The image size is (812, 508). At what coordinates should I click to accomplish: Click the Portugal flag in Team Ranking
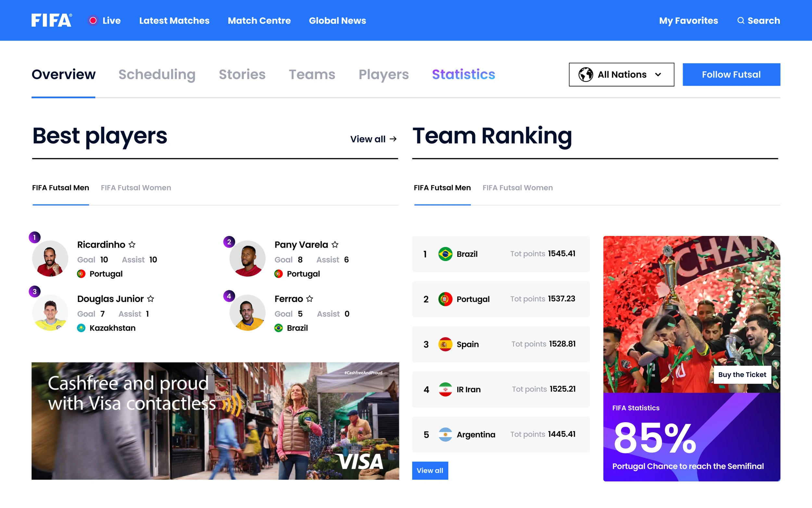tap(445, 299)
